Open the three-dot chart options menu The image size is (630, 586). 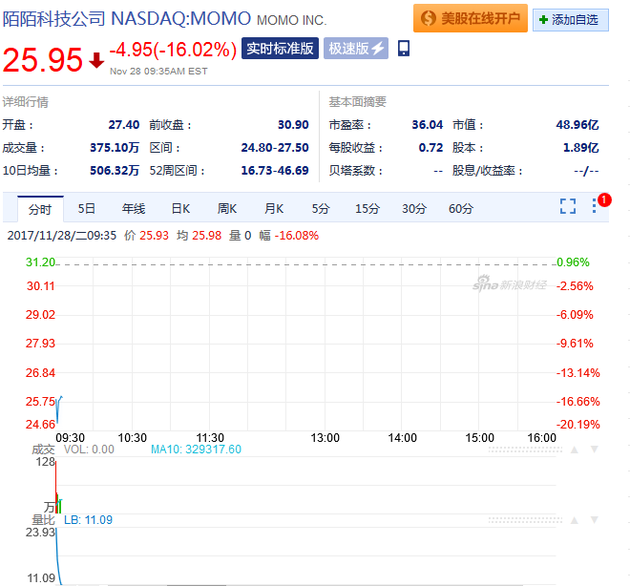594,206
